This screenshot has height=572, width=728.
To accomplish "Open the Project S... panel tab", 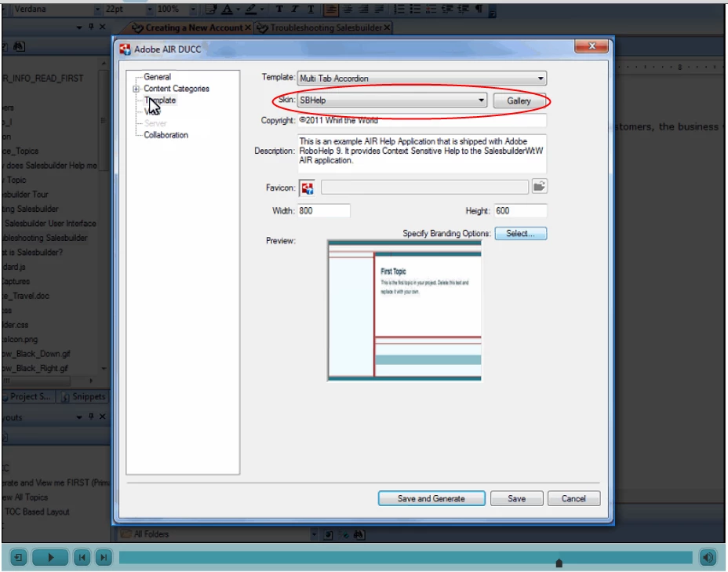I will (x=29, y=396).
